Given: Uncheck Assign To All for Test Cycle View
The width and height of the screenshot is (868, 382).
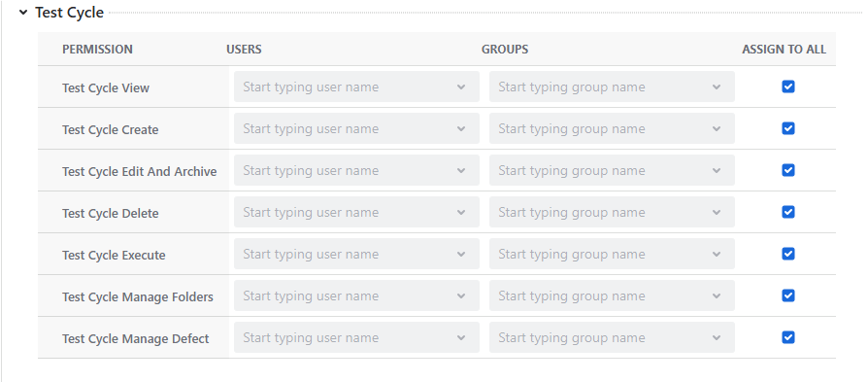Looking at the screenshot, I should click(x=788, y=87).
